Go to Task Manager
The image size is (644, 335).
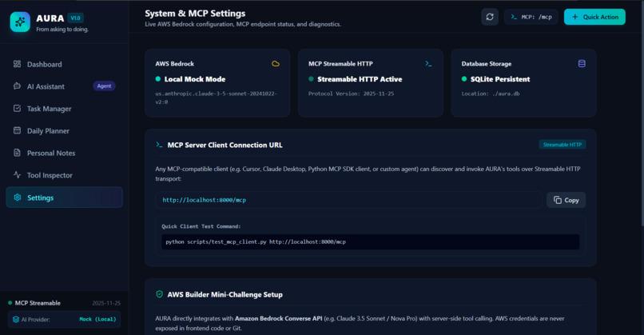tap(64, 109)
